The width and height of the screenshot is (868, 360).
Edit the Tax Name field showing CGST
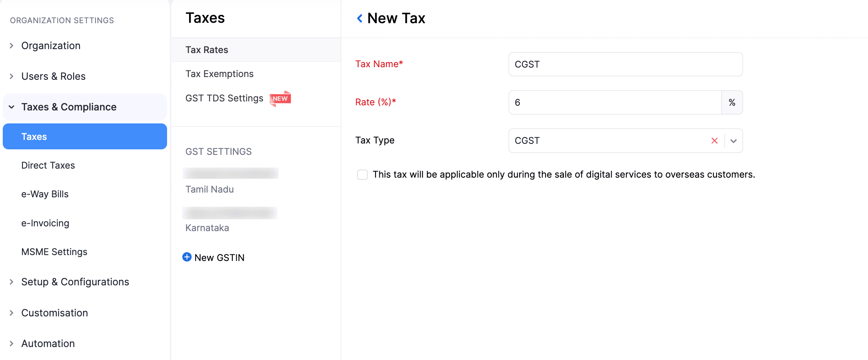tap(625, 64)
